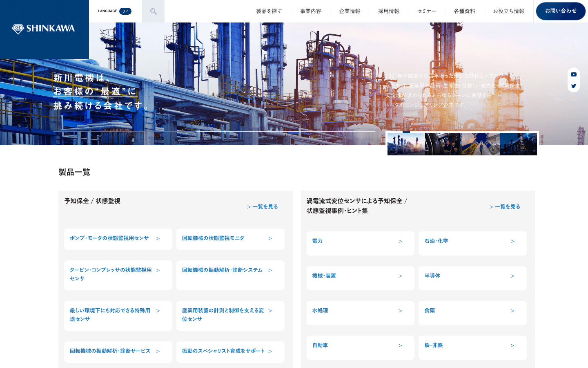588x368 pixels.
Task: Open the セミナー menu
Action: click(427, 11)
